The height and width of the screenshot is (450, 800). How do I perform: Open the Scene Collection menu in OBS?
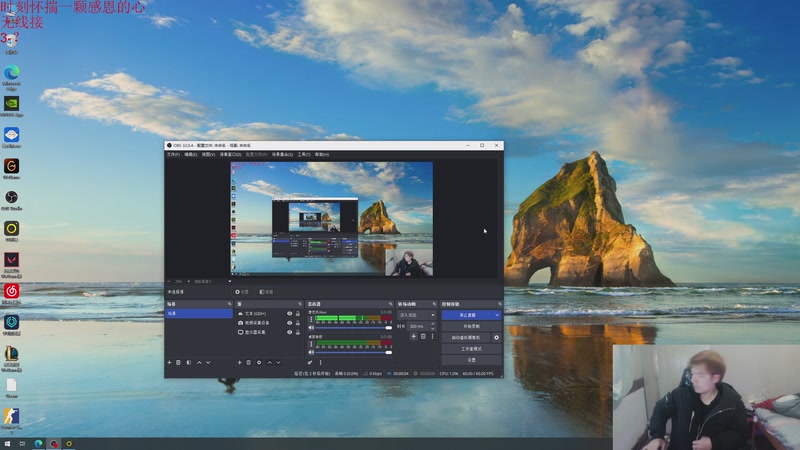pyautogui.click(x=282, y=154)
